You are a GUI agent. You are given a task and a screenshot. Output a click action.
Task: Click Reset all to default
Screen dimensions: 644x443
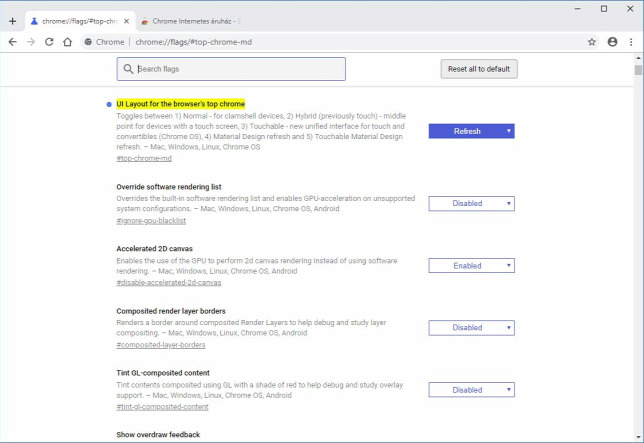pyautogui.click(x=479, y=69)
